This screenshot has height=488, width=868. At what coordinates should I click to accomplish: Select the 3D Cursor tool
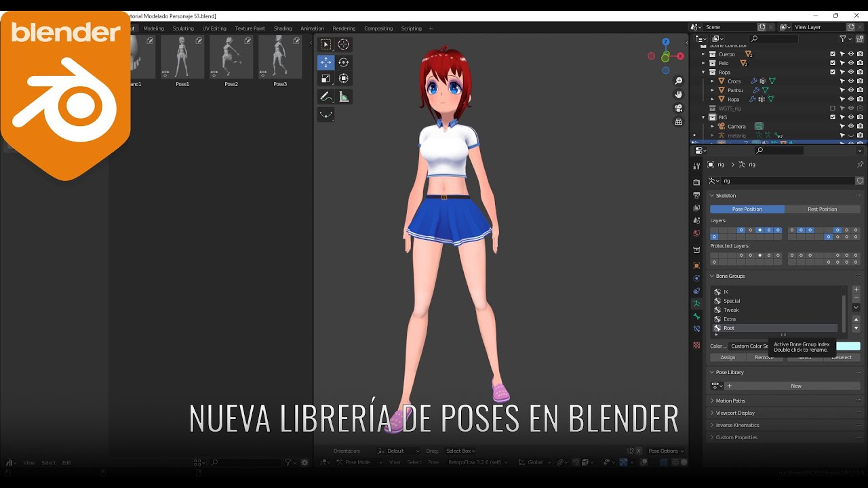344,45
